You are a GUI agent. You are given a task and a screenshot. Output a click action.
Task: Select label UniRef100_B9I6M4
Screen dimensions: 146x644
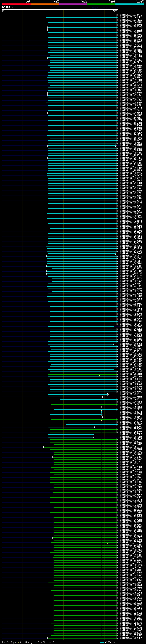pos(131,80)
